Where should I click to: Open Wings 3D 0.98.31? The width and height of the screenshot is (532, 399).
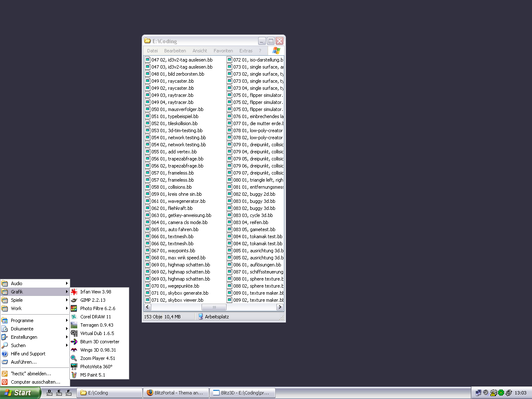[98, 350]
